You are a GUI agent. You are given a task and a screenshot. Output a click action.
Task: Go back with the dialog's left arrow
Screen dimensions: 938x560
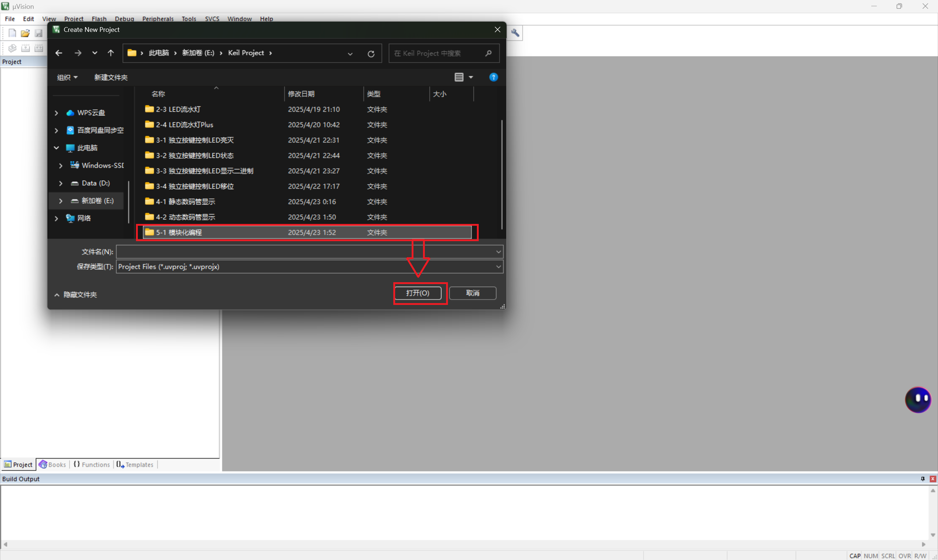pyautogui.click(x=59, y=53)
